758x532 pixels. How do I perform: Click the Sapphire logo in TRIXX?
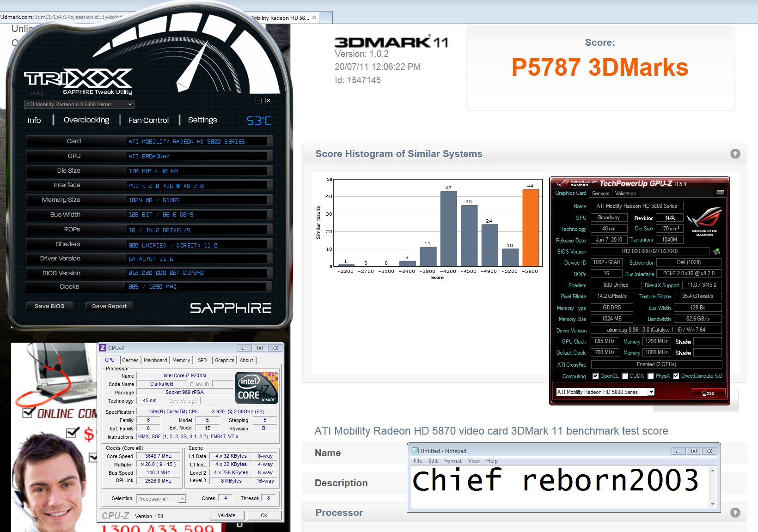point(230,308)
